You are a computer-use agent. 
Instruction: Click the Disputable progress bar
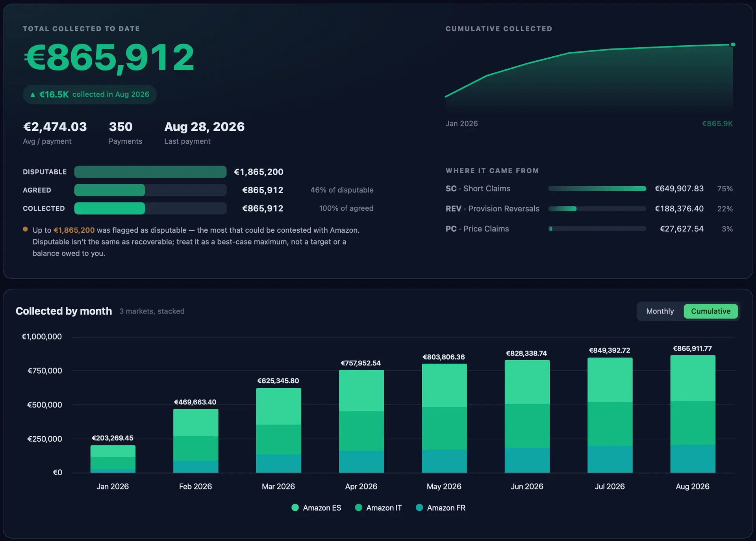coord(150,172)
